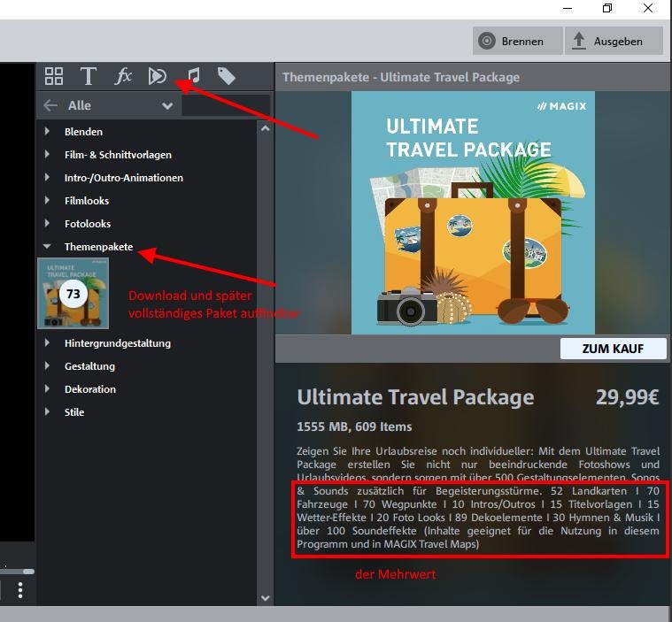The width and height of the screenshot is (672, 622).
Task: Open the Alle filter dropdown
Action: [121, 105]
